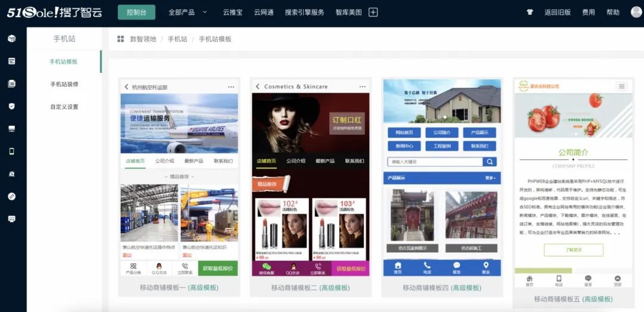Screen dimensions: 644x312
Task: Click the 工程案例 button in template four
Action: point(441,146)
